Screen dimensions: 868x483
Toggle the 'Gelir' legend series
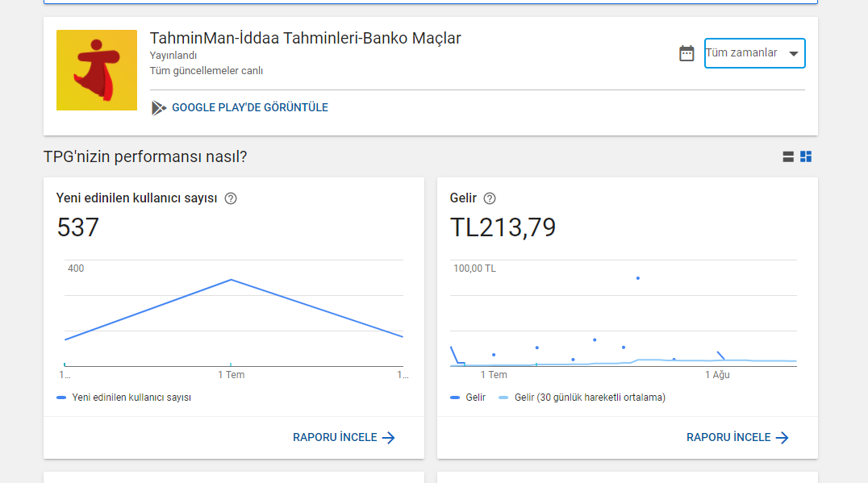pos(468,398)
